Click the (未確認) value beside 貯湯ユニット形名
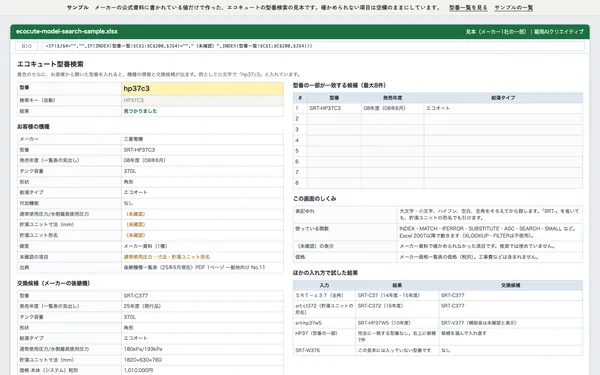The image size is (600, 375). (202, 235)
